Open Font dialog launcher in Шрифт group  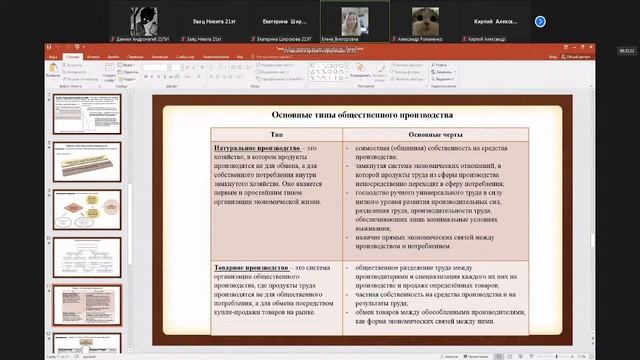click(204, 87)
